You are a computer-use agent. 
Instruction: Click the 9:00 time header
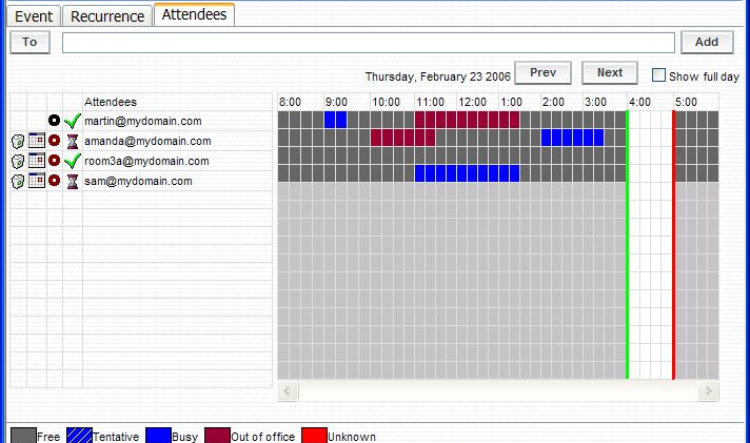(x=336, y=102)
